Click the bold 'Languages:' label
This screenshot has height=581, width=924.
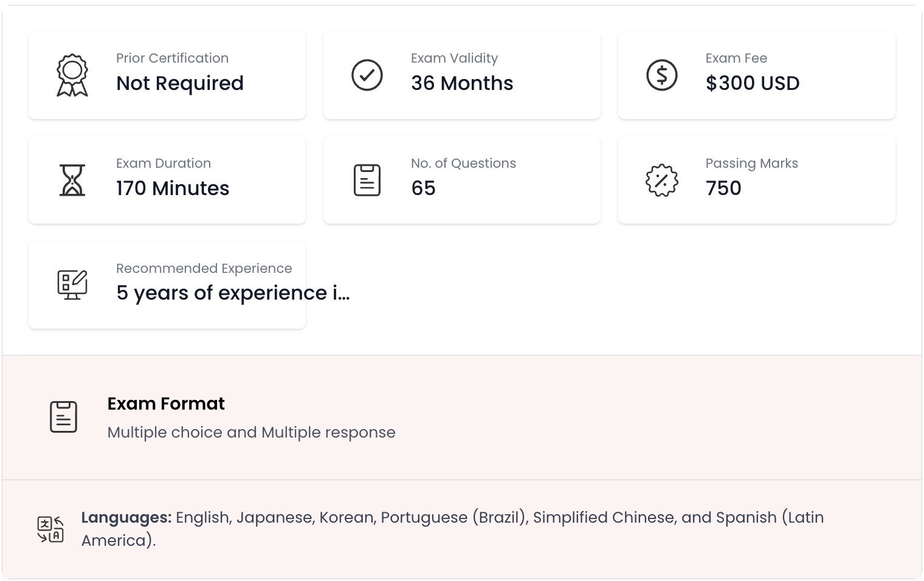[x=126, y=518]
